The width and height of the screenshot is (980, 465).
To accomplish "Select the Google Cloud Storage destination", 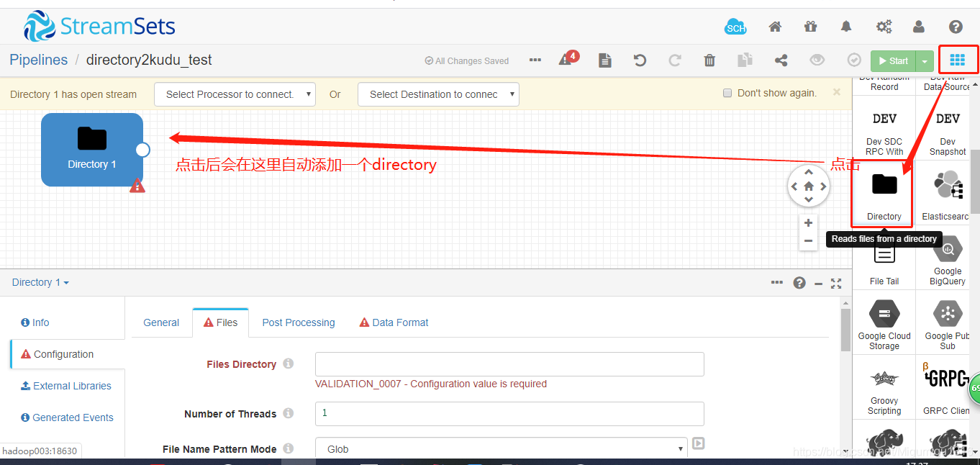I will pos(884,324).
